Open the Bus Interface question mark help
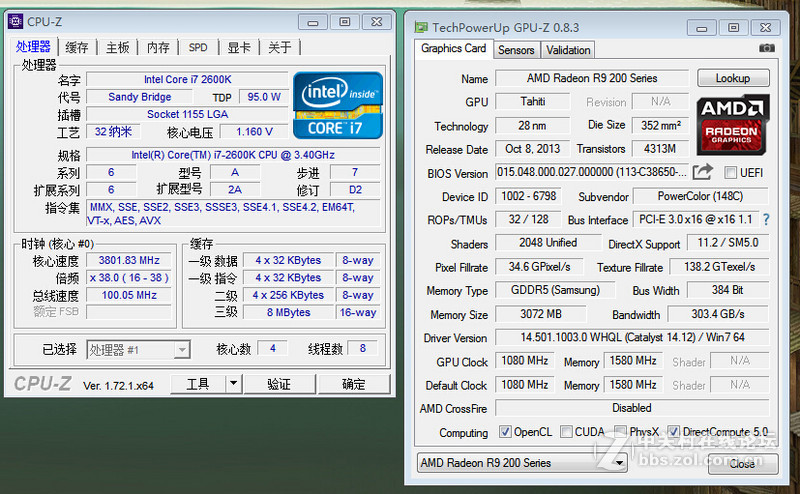This screenshot has width=800, height=494. 766,219
